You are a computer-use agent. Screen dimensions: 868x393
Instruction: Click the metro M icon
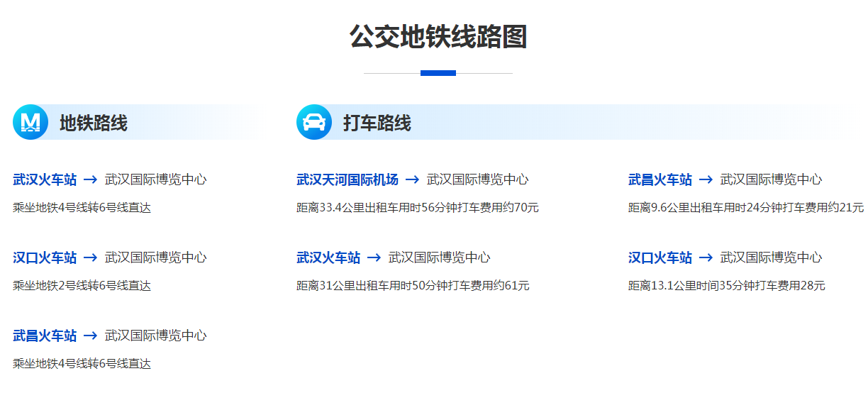pos(30,122)
